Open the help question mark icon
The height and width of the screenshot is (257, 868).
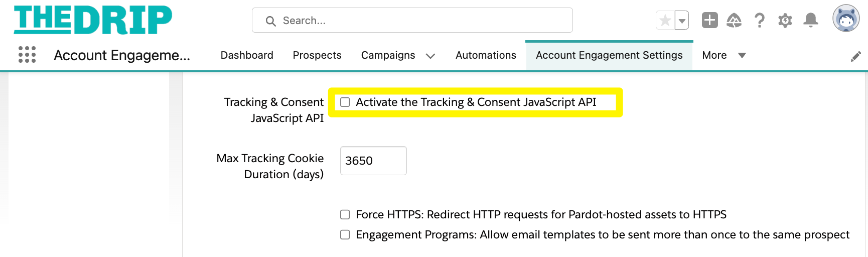[x=760, y=20]
